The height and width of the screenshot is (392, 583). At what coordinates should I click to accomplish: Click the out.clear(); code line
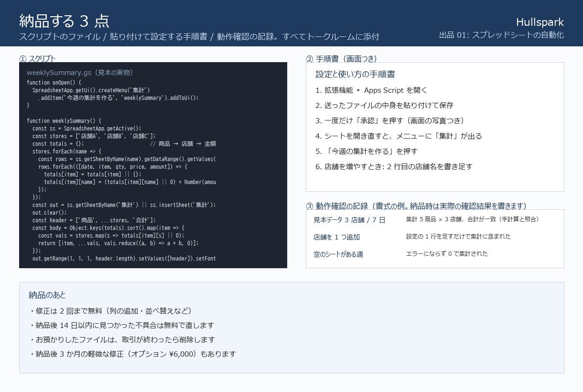coord(50,212)
